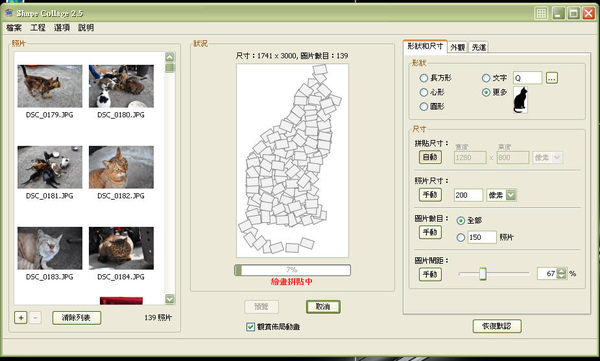Click the photo count field showing 150
The width and height of the screenshot is (600, 361).
pyautogui.click(x=482, y=237)
